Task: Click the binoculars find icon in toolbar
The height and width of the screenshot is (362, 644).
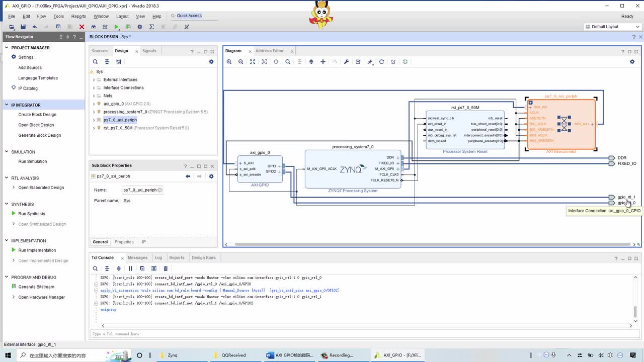Action: (94, 27)
